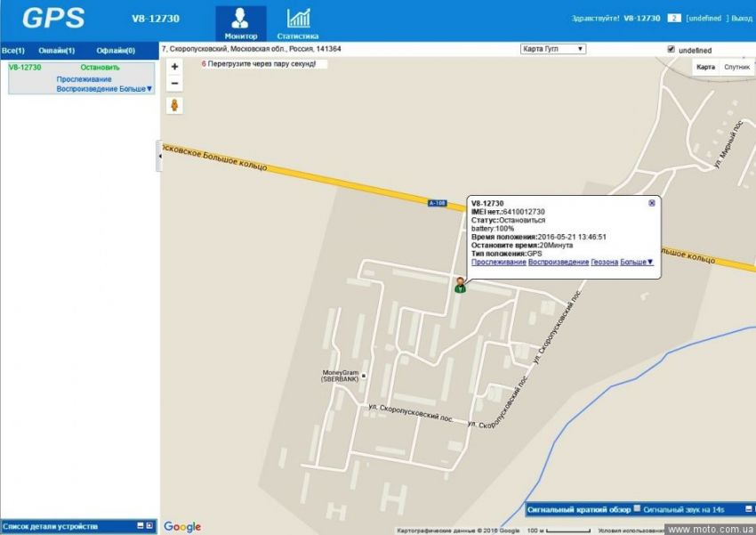Viewport: 756px width, 535px height.
Task: Switch to the Офлайн(0) tab
Action: 116,51
